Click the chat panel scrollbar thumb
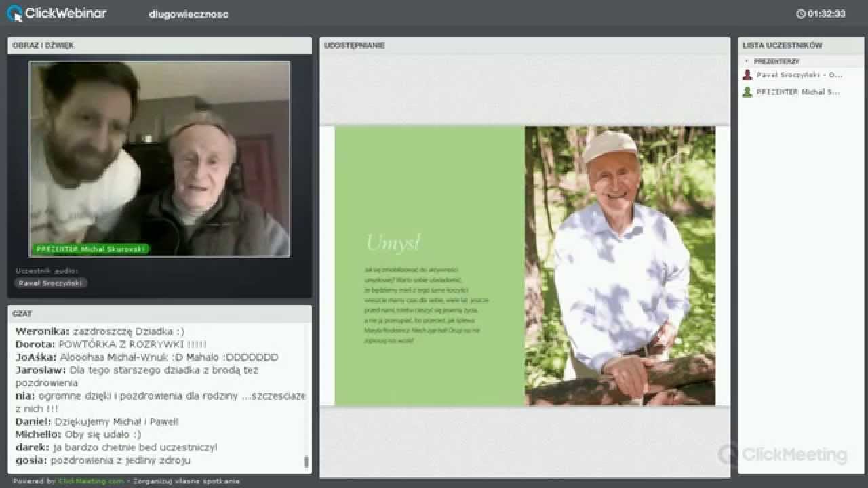Viewport: 868px width, 488px height. 306,462
